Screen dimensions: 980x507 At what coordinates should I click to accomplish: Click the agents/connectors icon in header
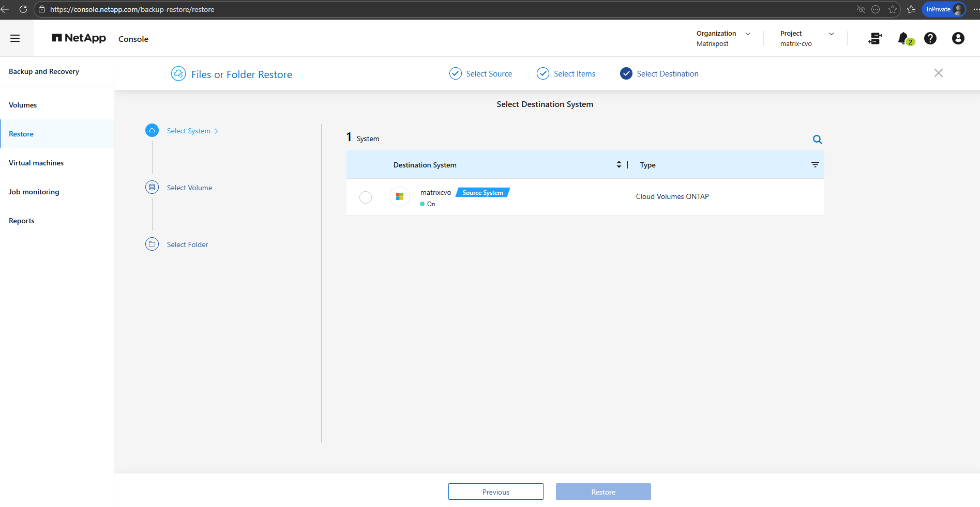click(x=875, y=38)
